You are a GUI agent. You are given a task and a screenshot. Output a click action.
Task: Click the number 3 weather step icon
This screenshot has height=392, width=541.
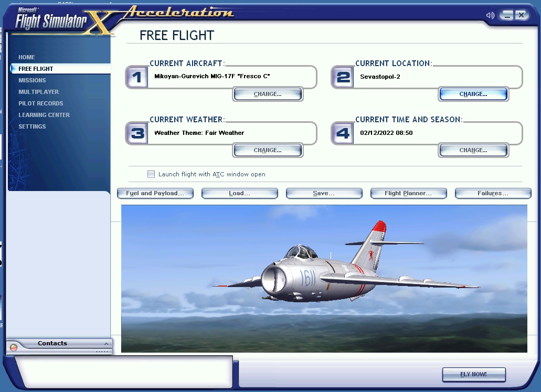136,133
